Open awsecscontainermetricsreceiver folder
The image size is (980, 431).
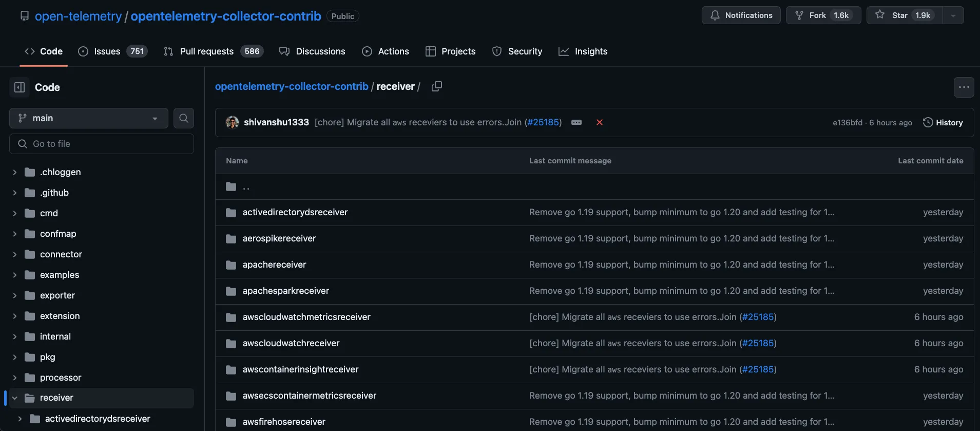click(x=310, y=396)
